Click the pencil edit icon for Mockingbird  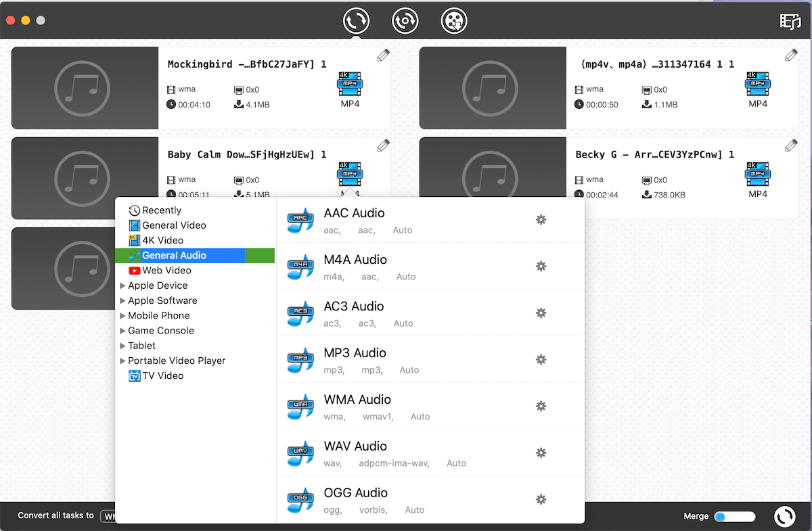[x=383, y=55]
